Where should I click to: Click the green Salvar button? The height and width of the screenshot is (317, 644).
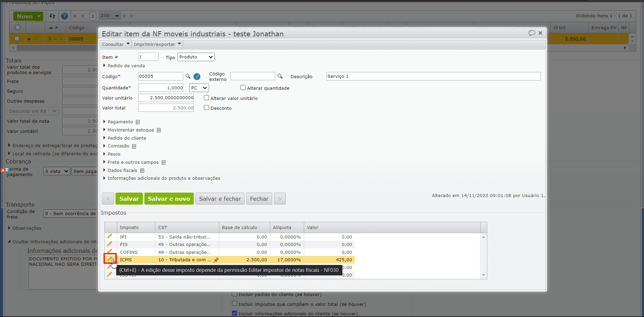tap(129, 199)
